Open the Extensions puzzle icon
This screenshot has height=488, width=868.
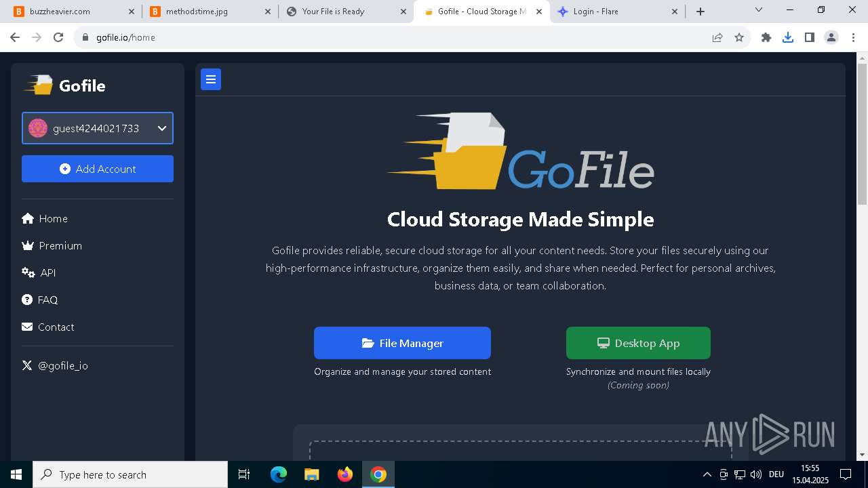click(766, 37)
